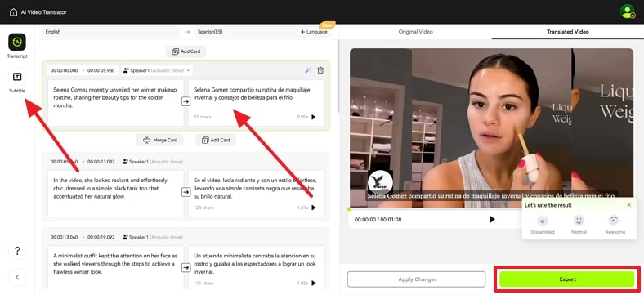Play audio of 'Selena Gomez compartió' translation
Screen dimensions: 644x295
(314, 117)
